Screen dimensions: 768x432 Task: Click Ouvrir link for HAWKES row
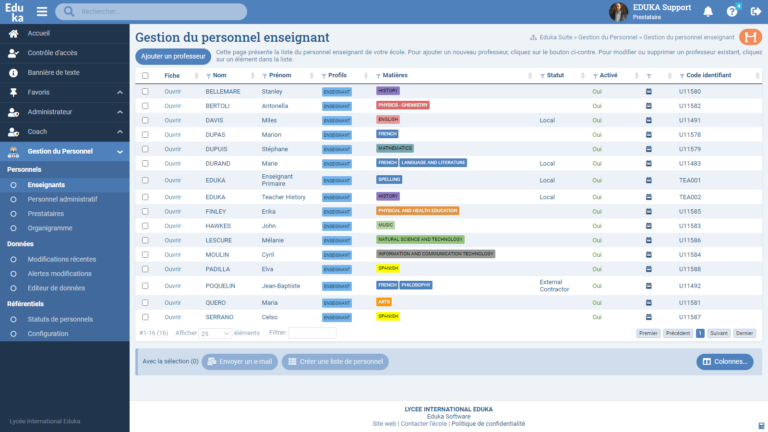coord(172,226)
